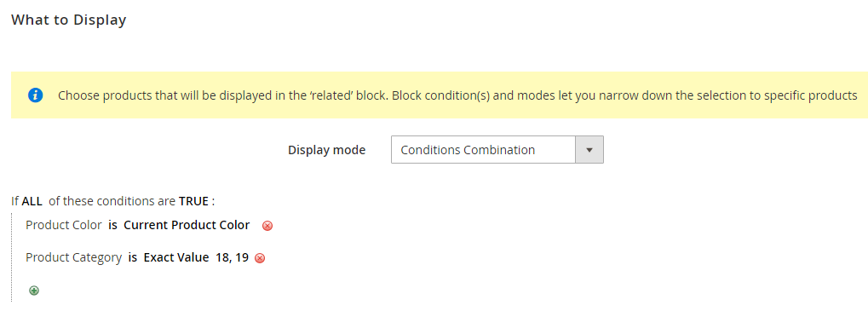Edit the Current Product Color value
Image resolution: width=868 pixels, height=311 pixels.
(x=187, y=225)
